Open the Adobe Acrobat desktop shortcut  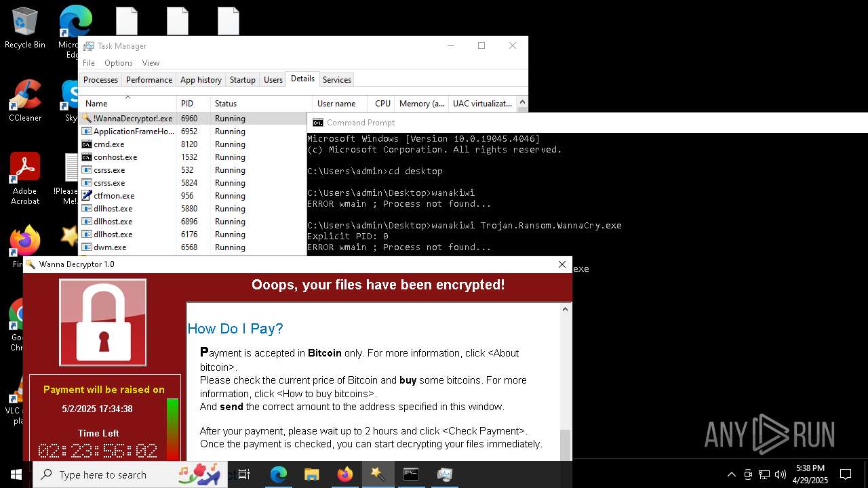click(25, 179)
